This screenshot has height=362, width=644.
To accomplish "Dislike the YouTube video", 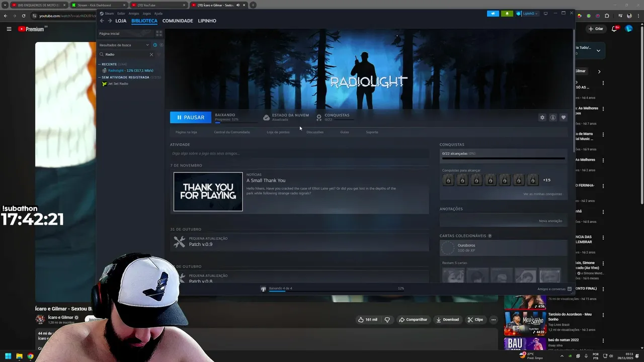I will 387,319.
